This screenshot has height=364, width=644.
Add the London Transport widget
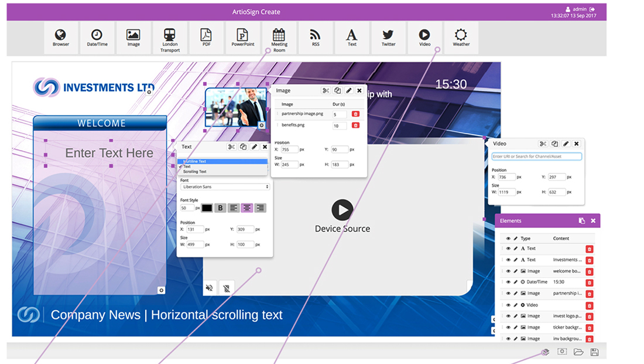(x=170, y=38)
